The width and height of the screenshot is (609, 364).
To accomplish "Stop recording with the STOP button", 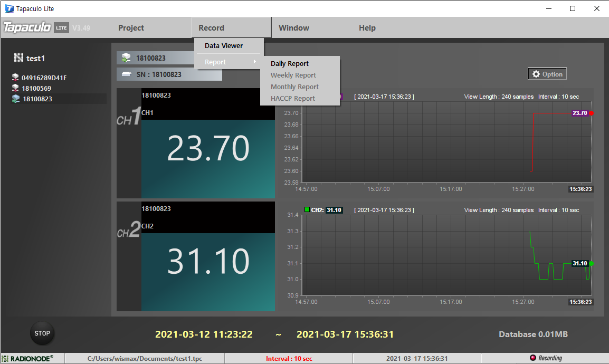I will click(42, 333).
